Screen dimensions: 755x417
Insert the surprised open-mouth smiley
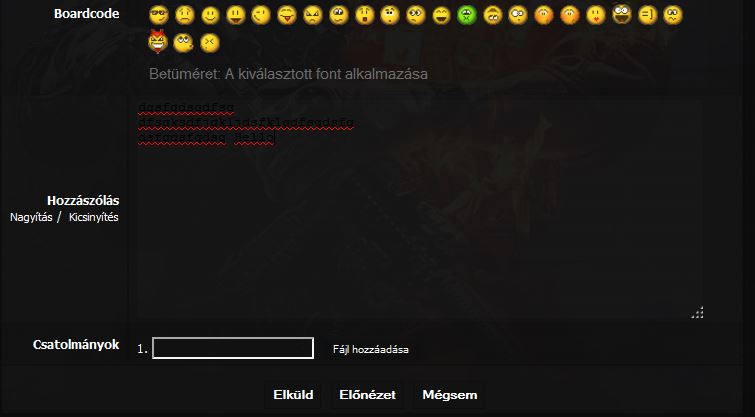tap(364, 15)
